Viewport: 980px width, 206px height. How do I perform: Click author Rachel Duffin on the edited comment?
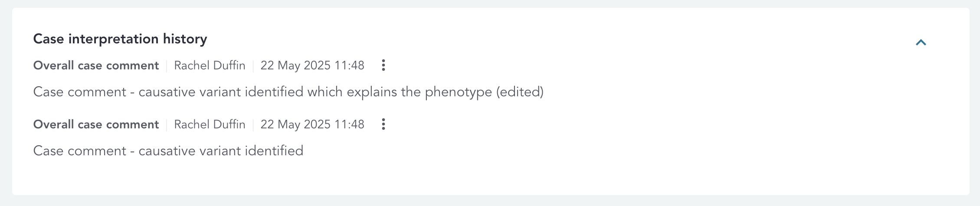coord(210,65)
